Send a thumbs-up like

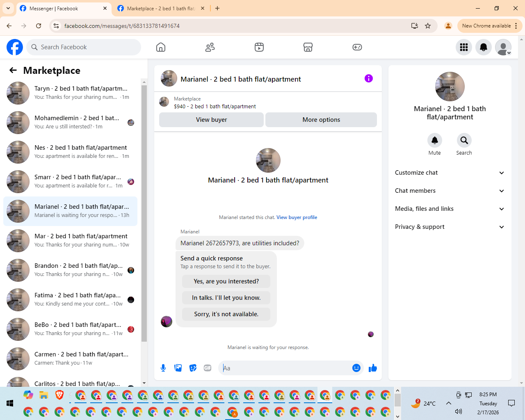[x=373, y=368]
